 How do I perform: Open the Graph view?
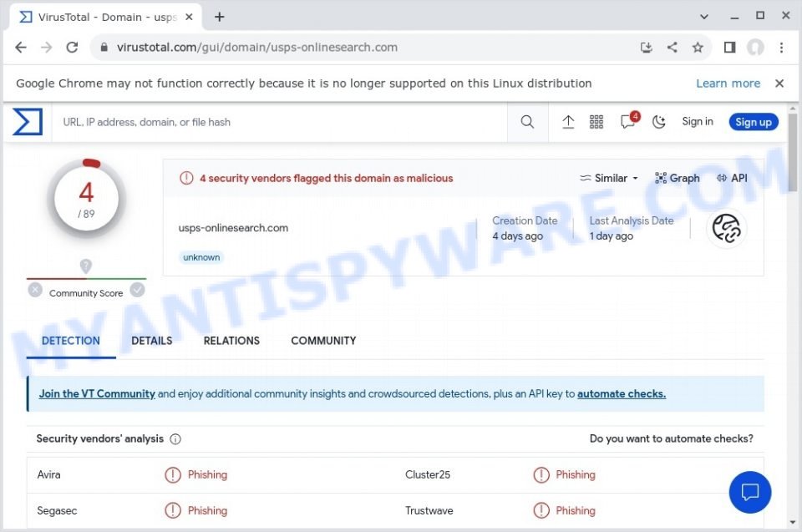click(677, 178)
